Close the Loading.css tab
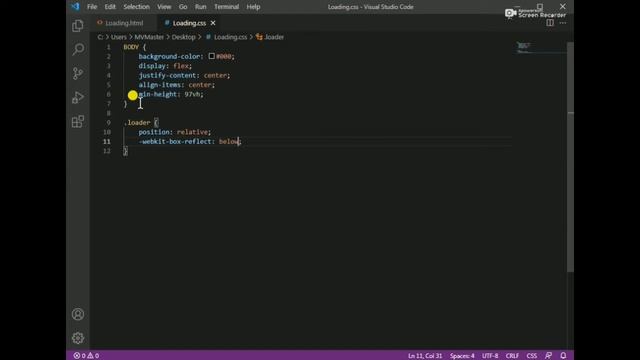 pyautogui.click(x=213, y=23)
